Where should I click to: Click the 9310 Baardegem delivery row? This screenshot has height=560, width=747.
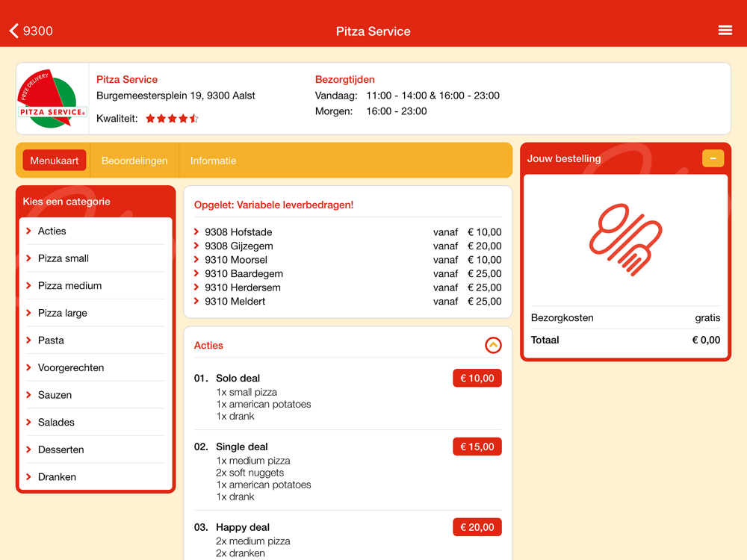(x=348, y=274)
